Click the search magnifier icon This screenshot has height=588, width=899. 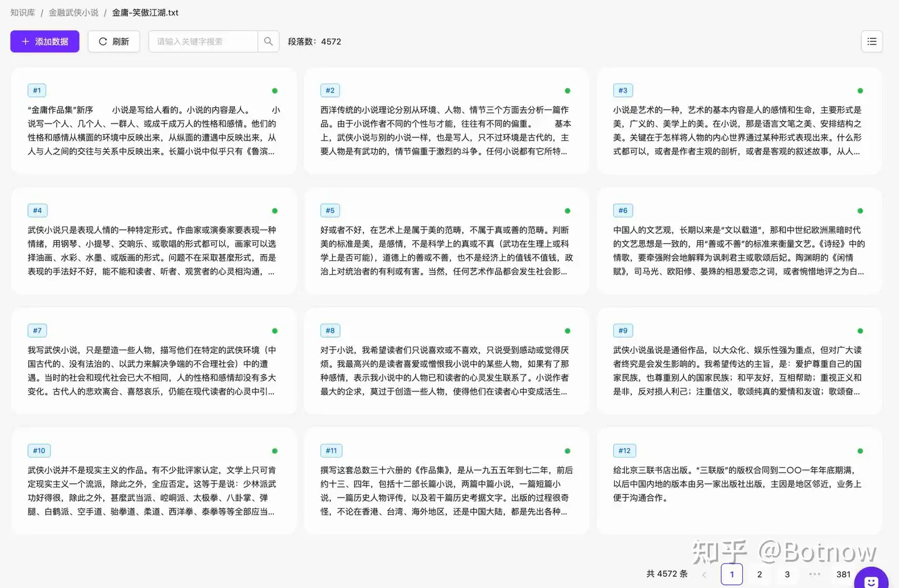tap(268, 42)
